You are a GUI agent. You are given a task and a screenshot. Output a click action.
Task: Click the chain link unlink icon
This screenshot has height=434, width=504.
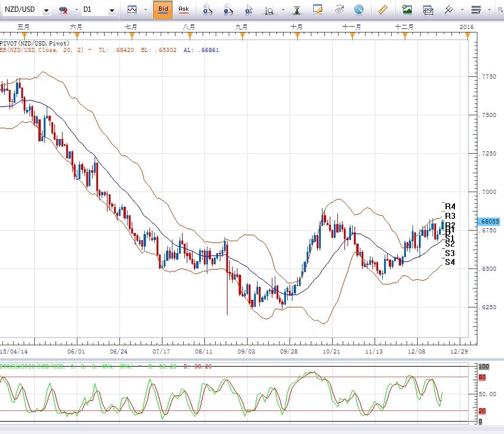tap(63, 10)
